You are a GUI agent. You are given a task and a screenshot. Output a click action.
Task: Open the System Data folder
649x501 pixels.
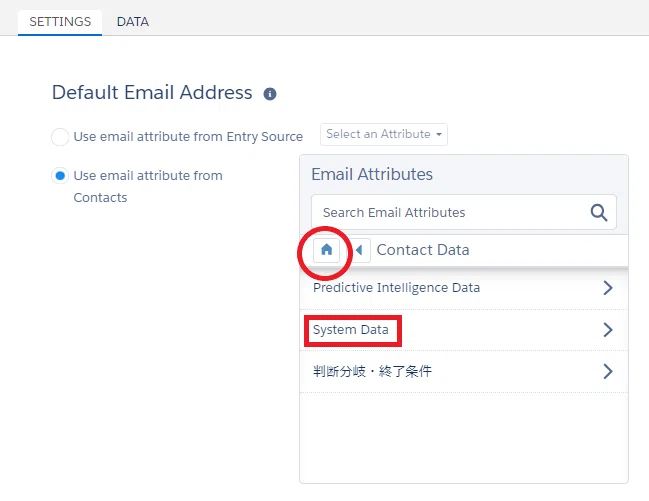pyautogui.click(x=464, y=330)
